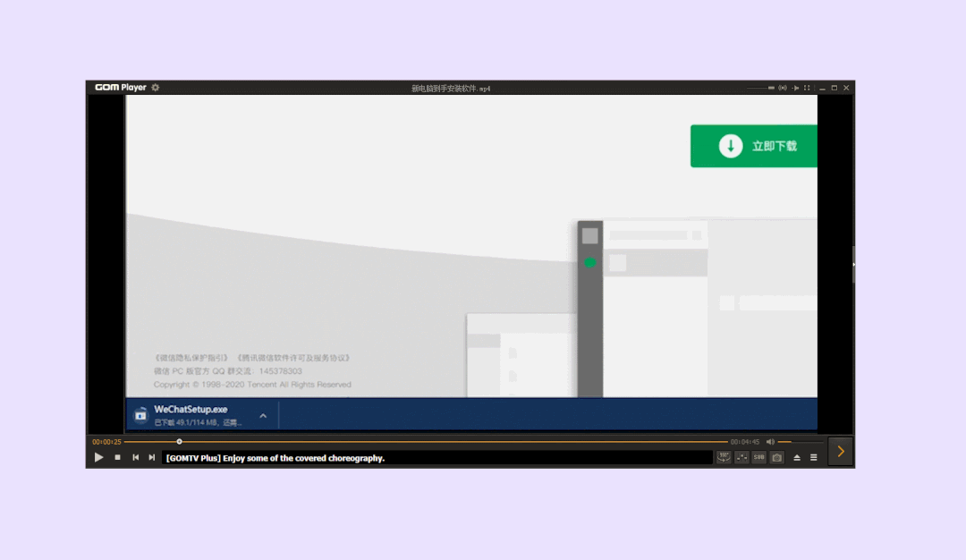966x560 pixels.
Task: Capture a screenshot with camera icon
Action: (777, 457)
